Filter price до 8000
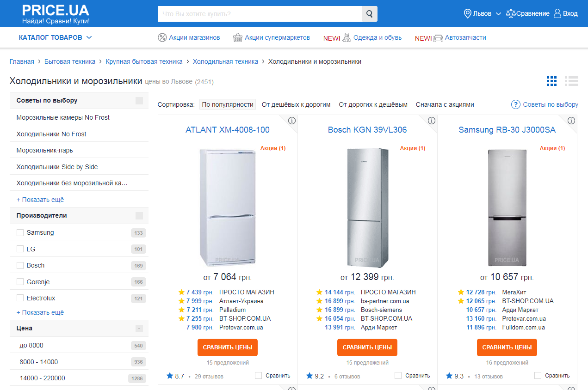This screenshot has height=390, width=588. 31,345
